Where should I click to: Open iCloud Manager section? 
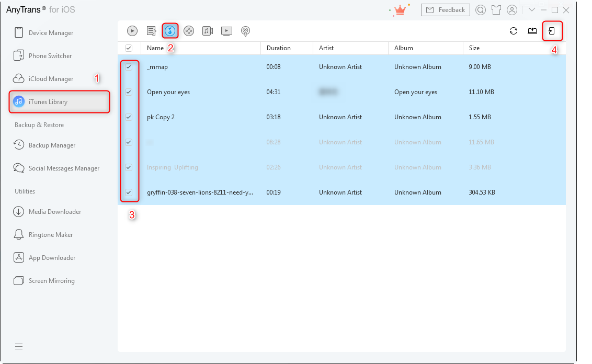(x=43, y=79)
